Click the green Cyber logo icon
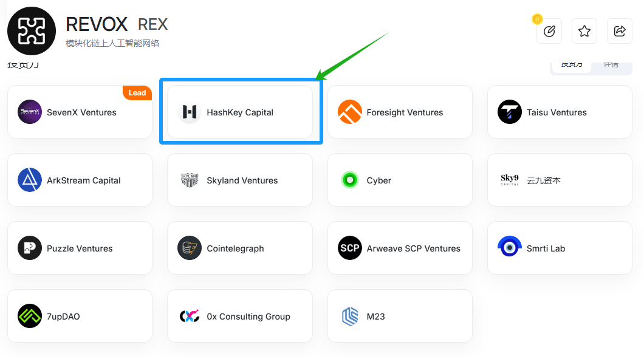 click(350, 180)
